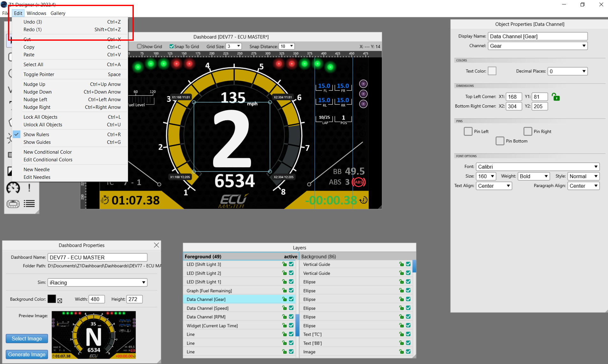
Task: Toggle lock on Data Channel [Gear] layer
Action: (284, 299)
